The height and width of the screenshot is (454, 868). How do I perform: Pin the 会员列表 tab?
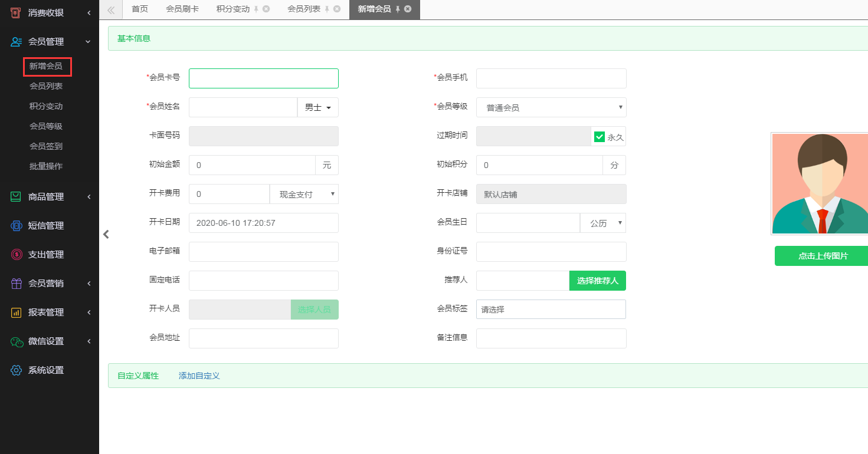pyautogui.click(x=327, y=9)
